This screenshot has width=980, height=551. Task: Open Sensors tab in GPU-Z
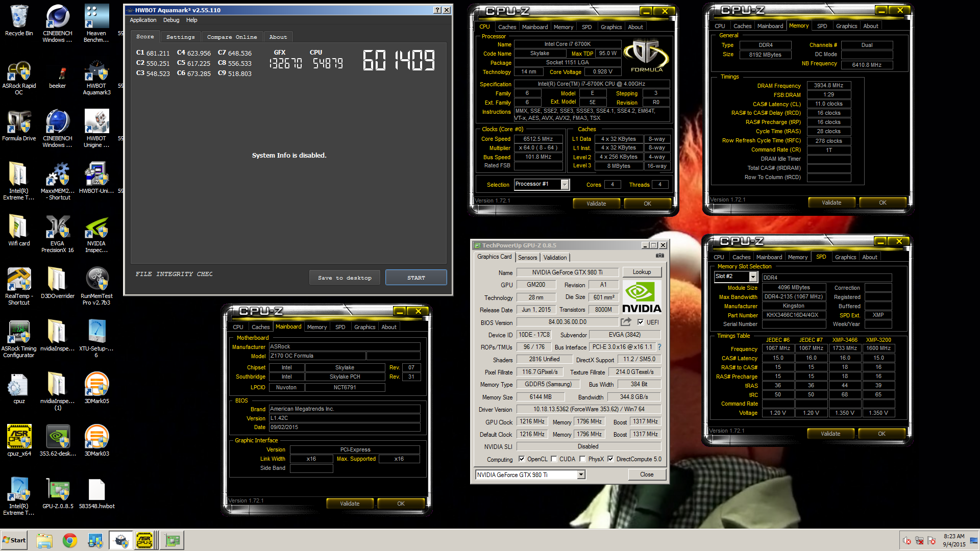527,258
